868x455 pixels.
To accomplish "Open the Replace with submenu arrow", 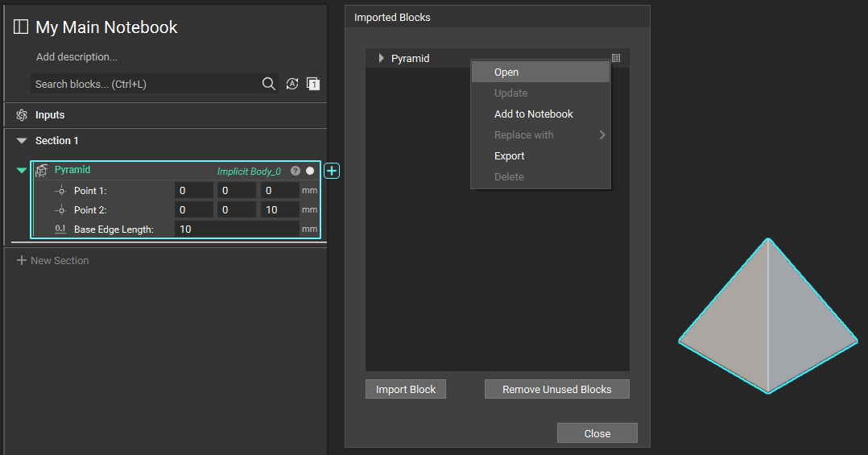I will (601, 135).
